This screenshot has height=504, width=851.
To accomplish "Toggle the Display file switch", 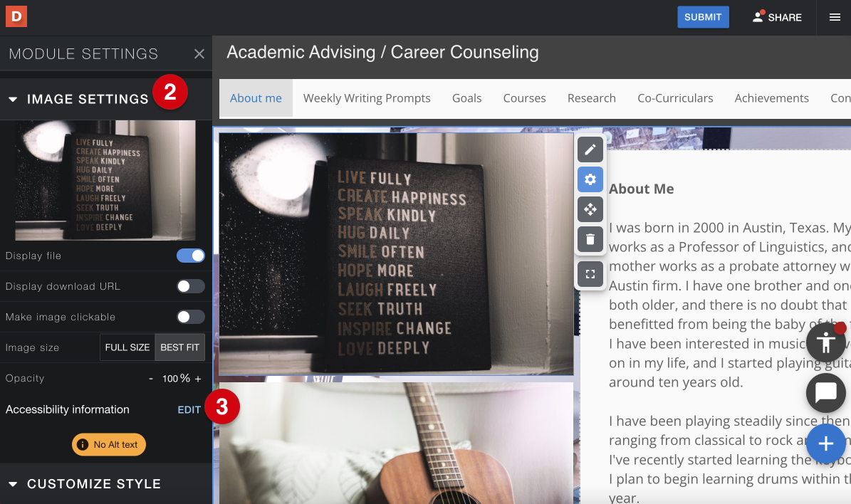I will point(191,256).
